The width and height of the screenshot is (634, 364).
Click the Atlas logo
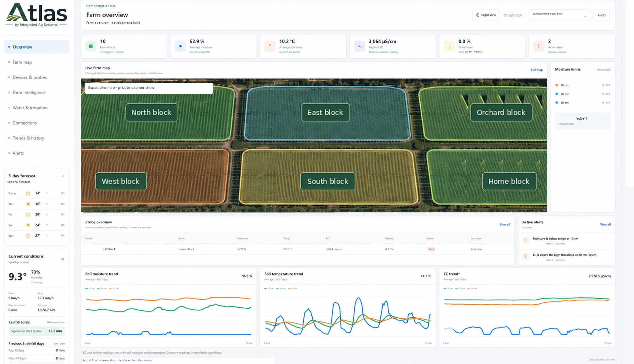click(37, 15)
